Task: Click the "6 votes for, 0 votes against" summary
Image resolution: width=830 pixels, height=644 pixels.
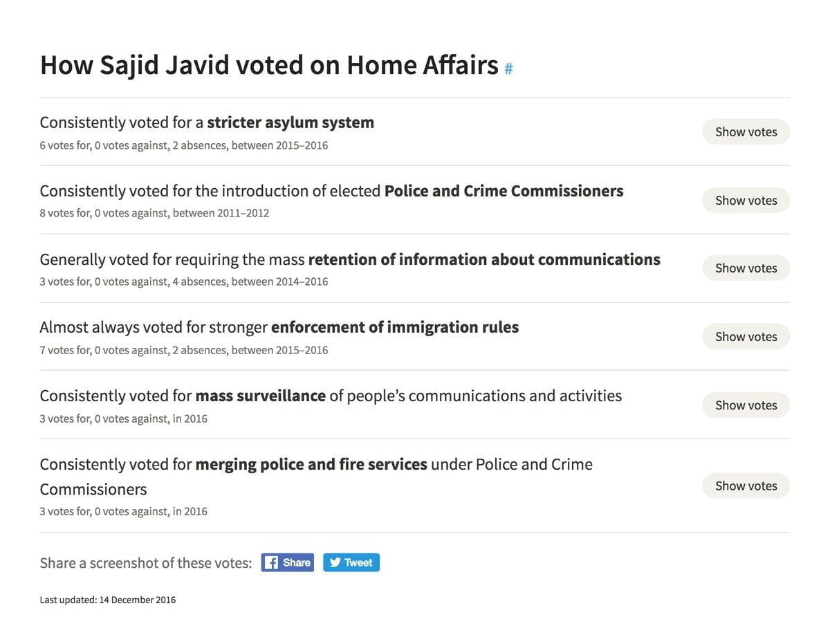Action: pos(184,145)
